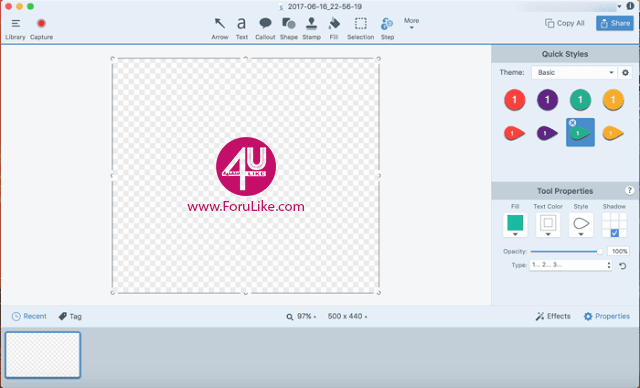Switch to the Recent tab

click(29, 316)
